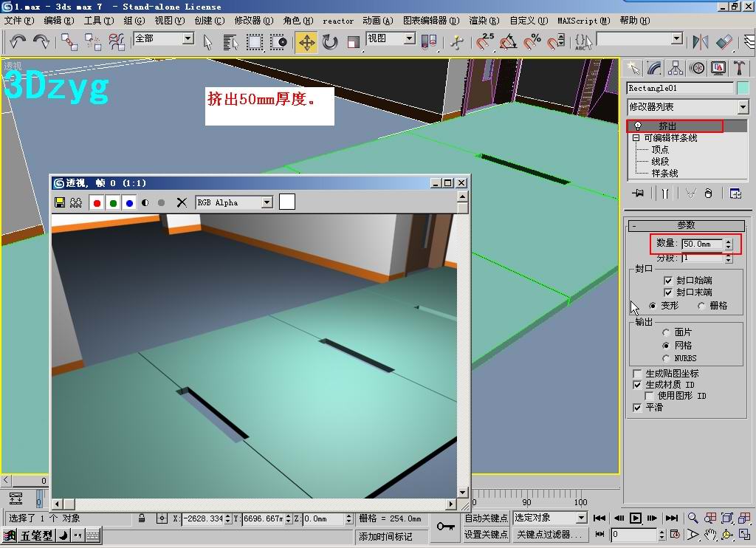The width and height of the screenshot is (756, 548).
Task: Click the Mirror tool icon
Action: (700, 42)
